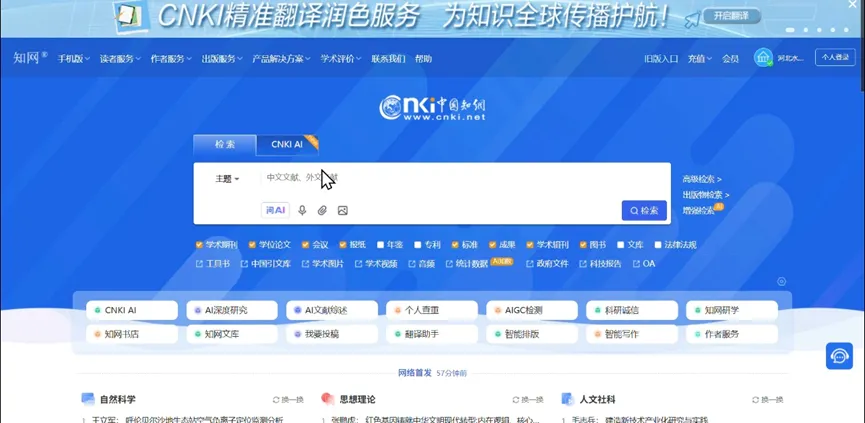Click the blue 检索 search button
This screenshot has height=423, width=865.
point(644,210)
